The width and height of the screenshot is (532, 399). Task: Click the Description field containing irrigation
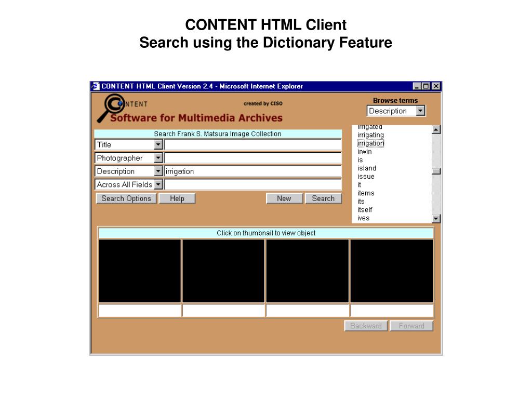(x=253, y=171)
